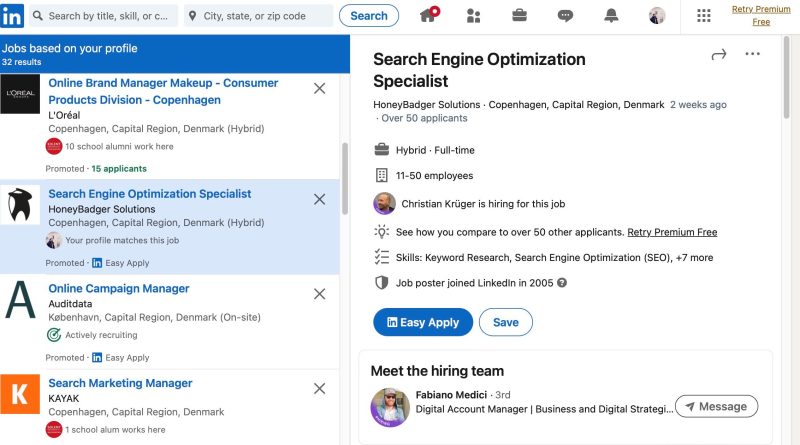Click the blue Search button

[x=369, y=16]
